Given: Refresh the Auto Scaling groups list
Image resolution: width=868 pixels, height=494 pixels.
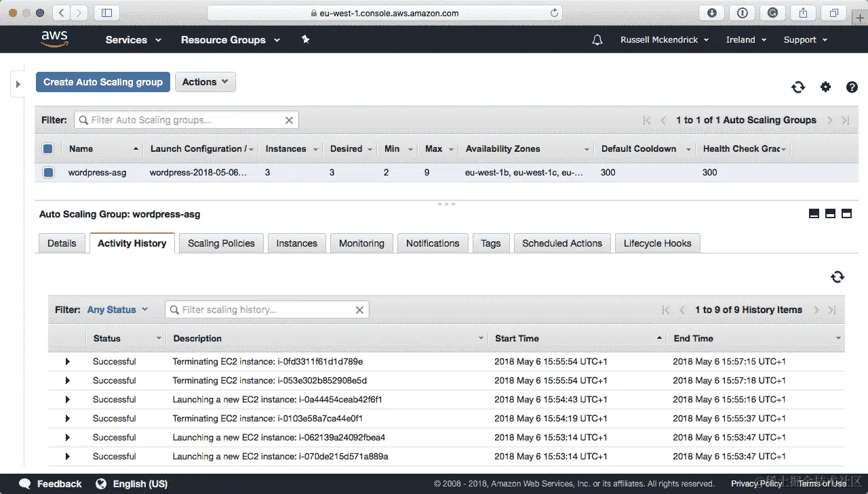Looking at the screenshot, I should click(798, 87).
